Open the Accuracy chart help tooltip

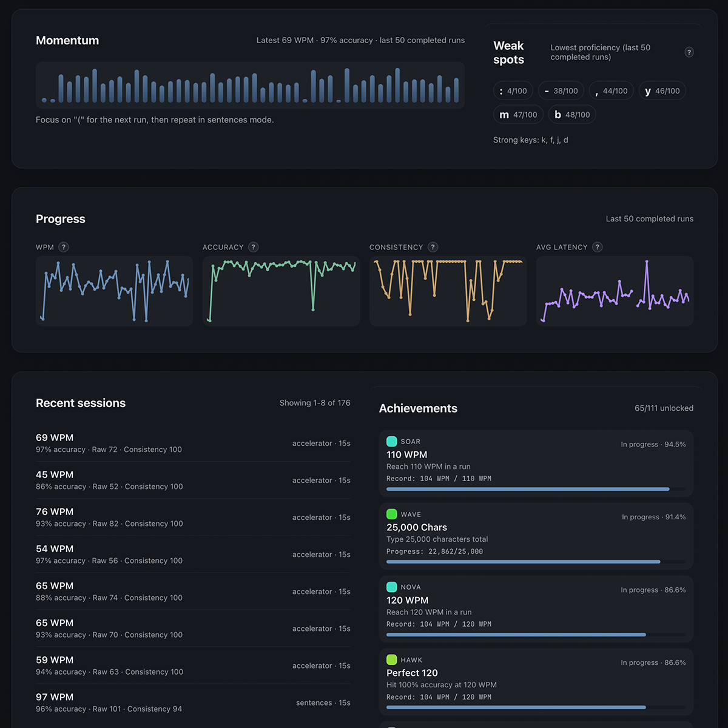(254, 247)
